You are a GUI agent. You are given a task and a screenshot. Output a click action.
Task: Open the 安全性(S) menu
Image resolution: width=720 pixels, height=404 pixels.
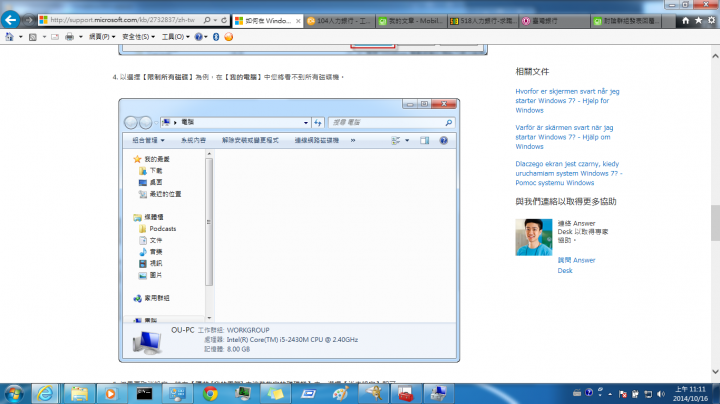[x=138, y=37]
